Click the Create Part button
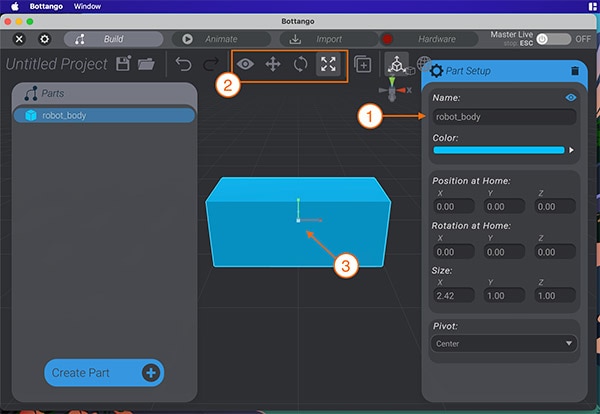Screen dimensions: 600x414 (x=104, y=373)
